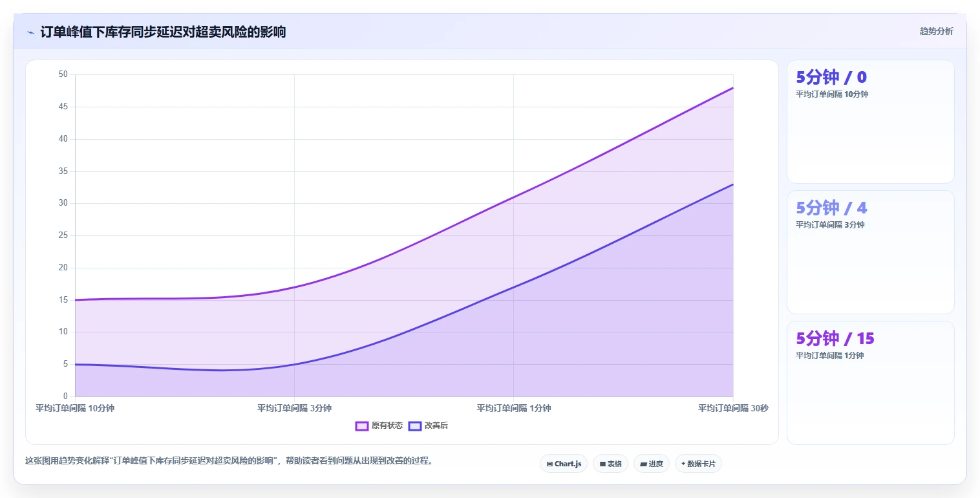Toggle the 改善后 legend swatch

[414, 426]
